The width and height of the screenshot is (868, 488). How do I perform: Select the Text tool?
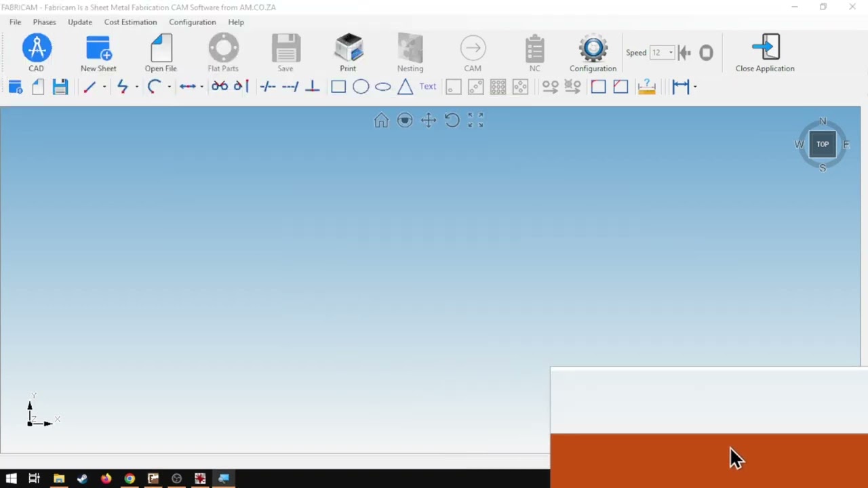click(428, 87)
